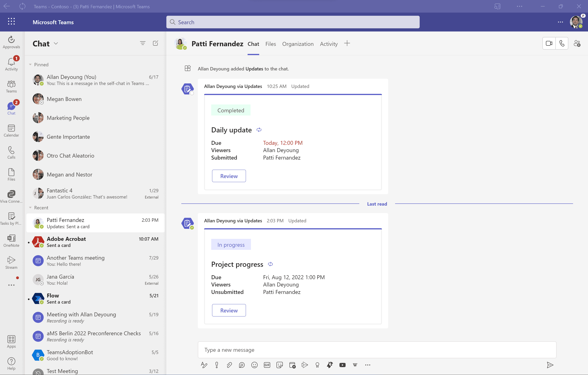Open the Organization tab
This screenshot has width=588, height=375.
click(298, 44)
